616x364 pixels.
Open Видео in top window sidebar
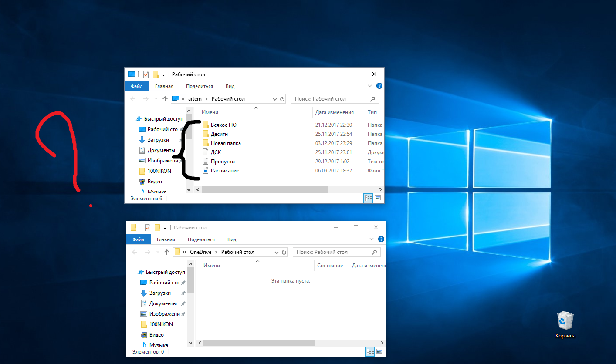150,182
